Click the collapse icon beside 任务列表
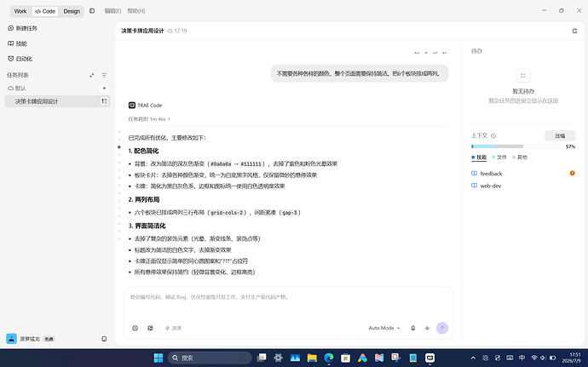 coord(92,75)
